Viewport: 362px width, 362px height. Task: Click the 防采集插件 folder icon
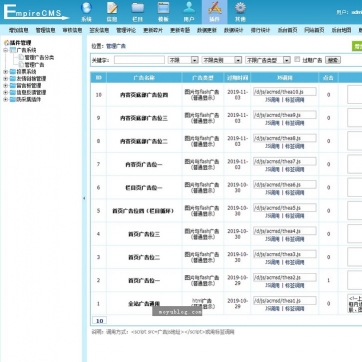coord(13,99)
